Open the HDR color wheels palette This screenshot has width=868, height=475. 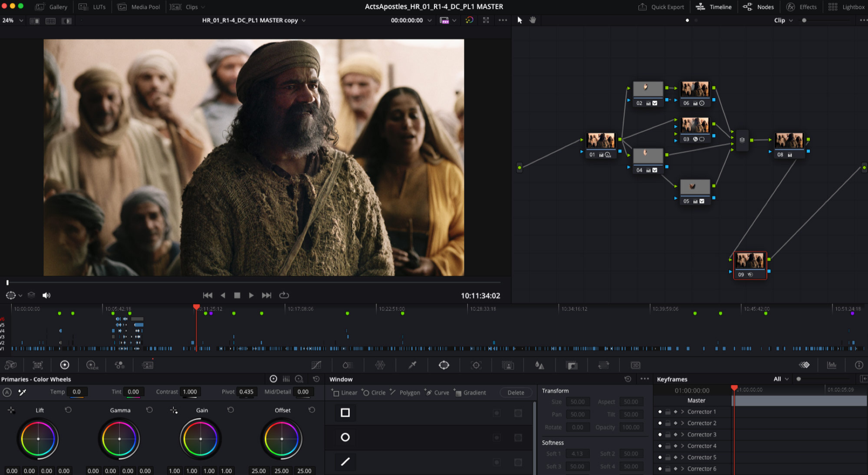(92, 365)
